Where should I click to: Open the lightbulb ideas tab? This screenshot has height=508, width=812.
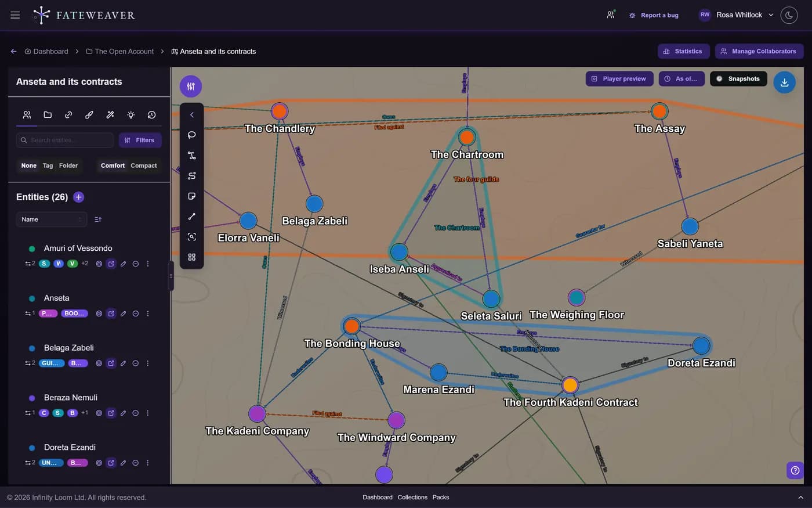131,115
